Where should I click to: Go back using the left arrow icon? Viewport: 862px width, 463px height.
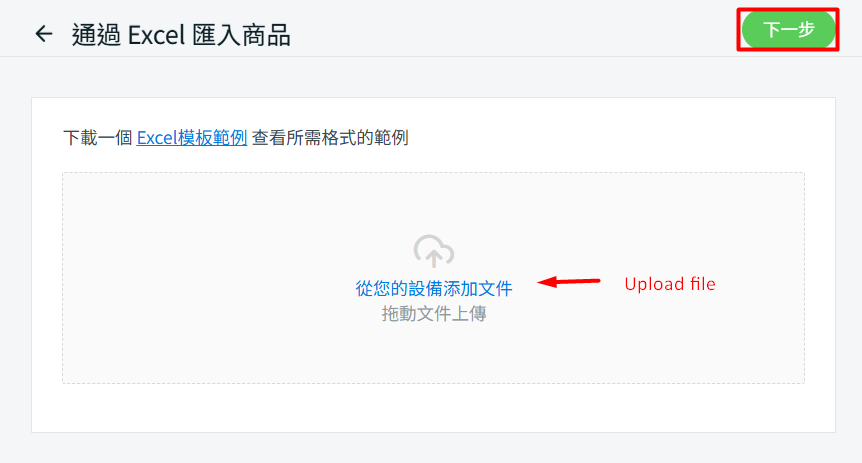44,34
